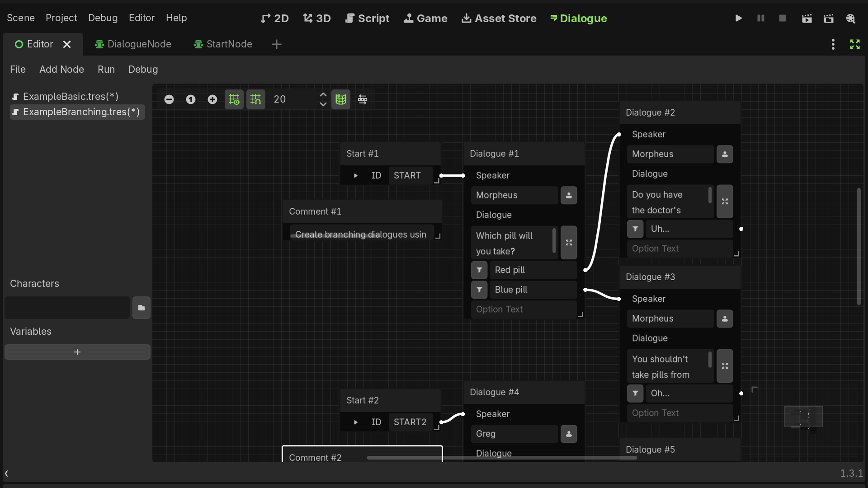Add a new variable with plus button
The height and width of the screenshot is (488, 868).
click(77, 352)
